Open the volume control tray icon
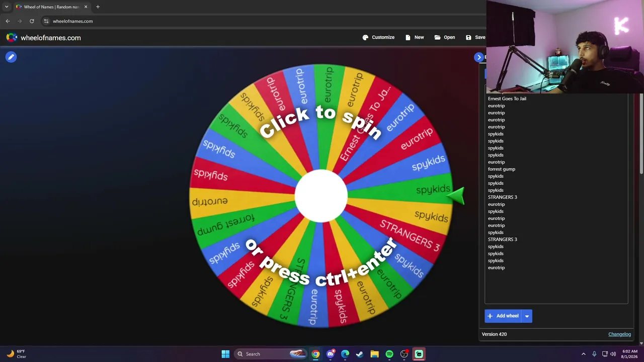This screenshot has height=362, width=644. [613, 354]
